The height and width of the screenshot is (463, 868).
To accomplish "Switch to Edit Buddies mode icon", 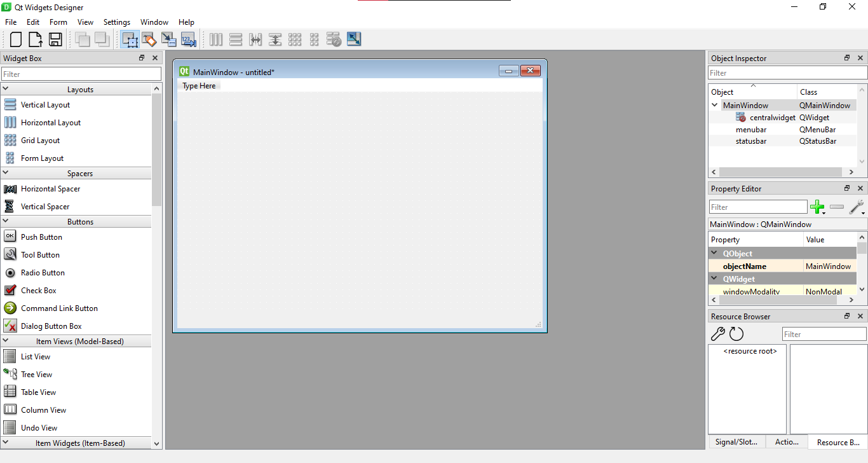I will (169, 39).
